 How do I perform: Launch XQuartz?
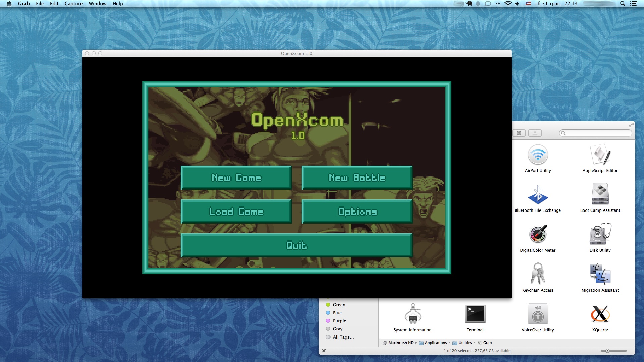[600, 314]
